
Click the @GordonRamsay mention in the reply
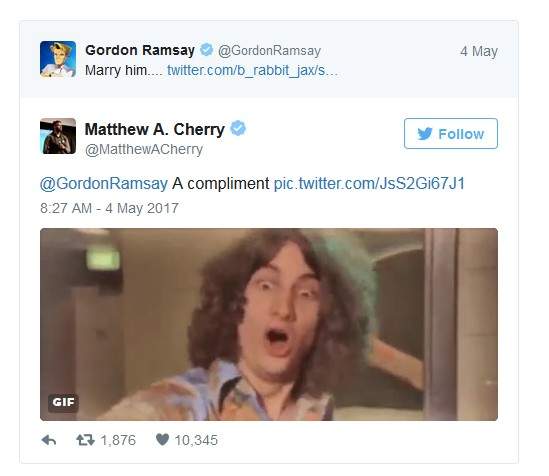[104, 183]
